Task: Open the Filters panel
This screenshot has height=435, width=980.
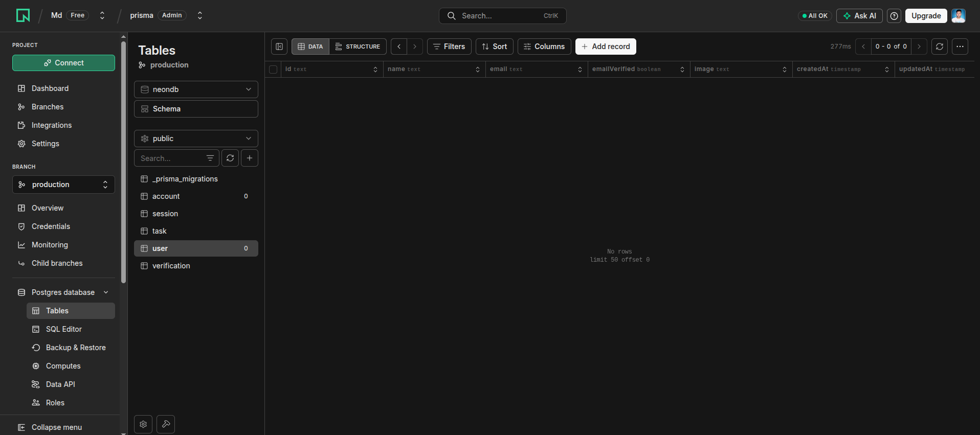Action: (x=449, y=47)
